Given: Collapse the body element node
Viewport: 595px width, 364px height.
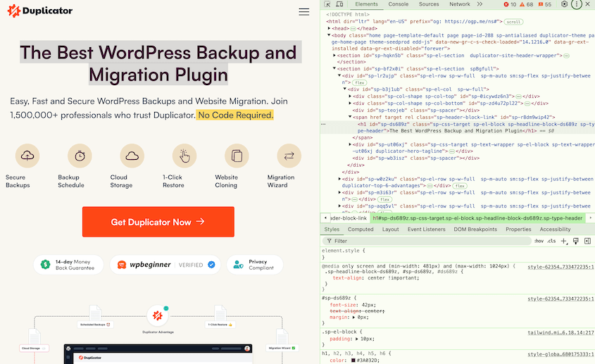Looking at the screenshot, I should (329, 35).
